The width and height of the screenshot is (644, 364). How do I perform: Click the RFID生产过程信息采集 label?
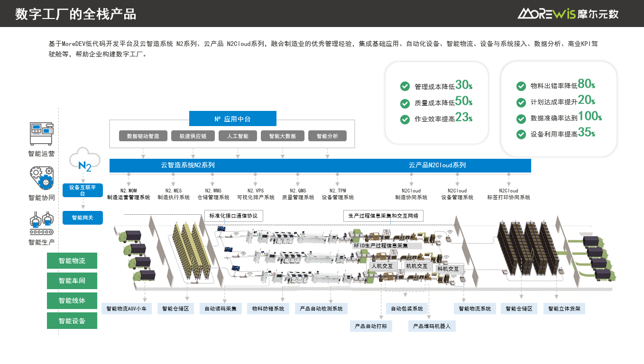pyautogui.click(x=387, y=246)
